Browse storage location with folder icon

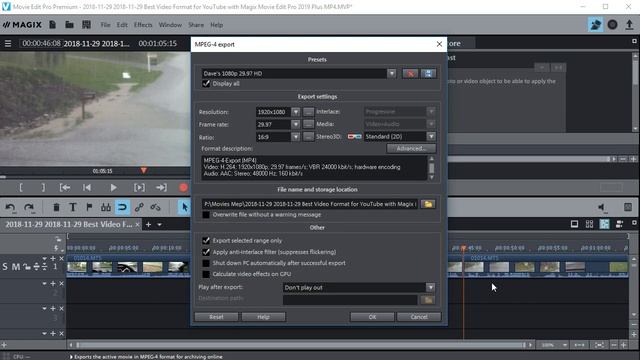coord(428,204)
